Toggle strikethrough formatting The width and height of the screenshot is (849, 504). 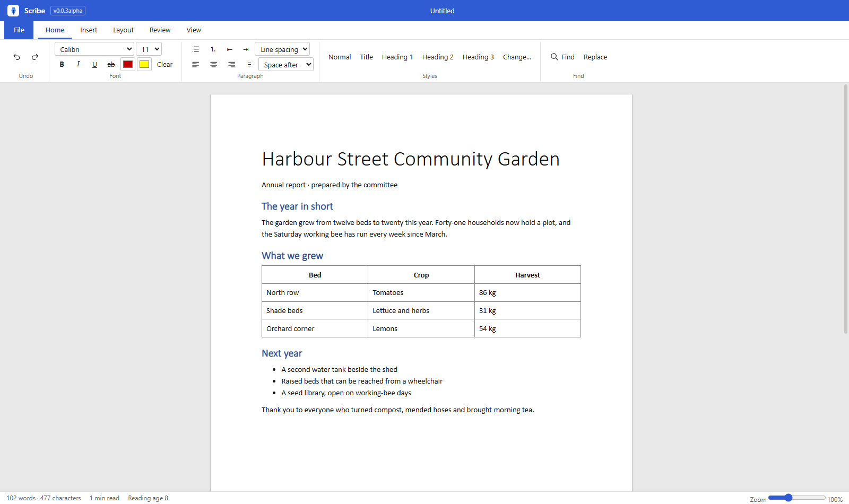click(x=111, y=64)
